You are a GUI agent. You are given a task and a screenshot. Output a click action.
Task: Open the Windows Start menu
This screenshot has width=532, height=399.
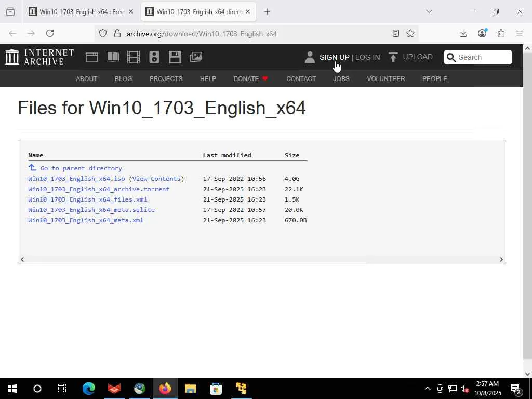tap(12, 389)
